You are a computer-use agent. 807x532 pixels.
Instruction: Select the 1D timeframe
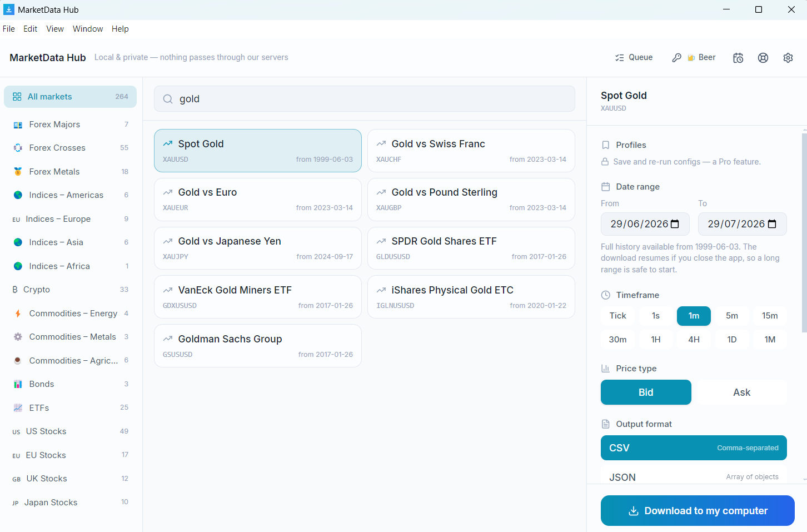(x=732, y=340)
